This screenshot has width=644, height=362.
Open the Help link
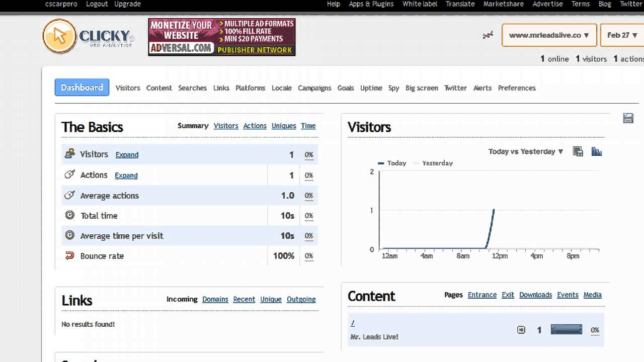tap(334, 4)
